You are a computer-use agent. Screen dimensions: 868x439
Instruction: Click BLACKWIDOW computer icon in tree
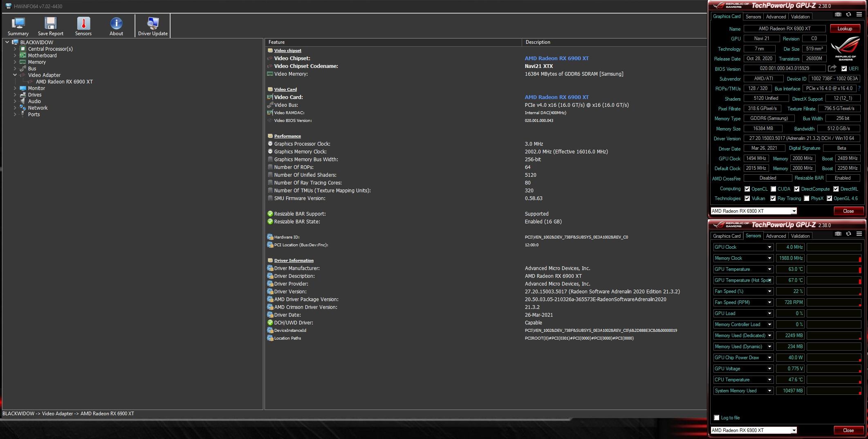coord(15,42)
